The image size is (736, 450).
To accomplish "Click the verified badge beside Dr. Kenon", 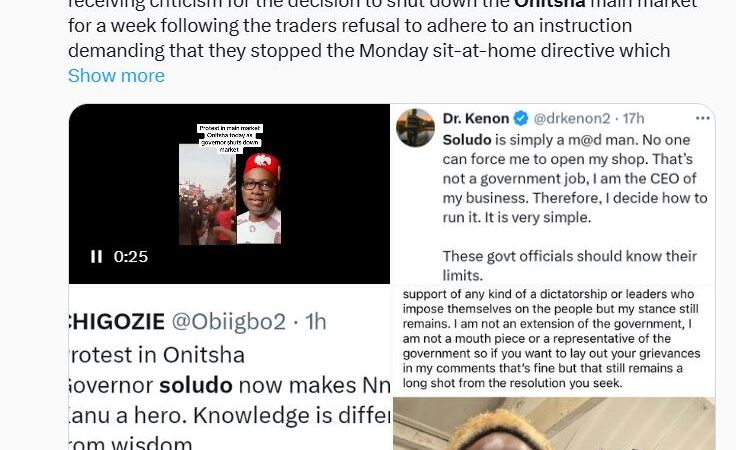I will click(x=521, y=119).
